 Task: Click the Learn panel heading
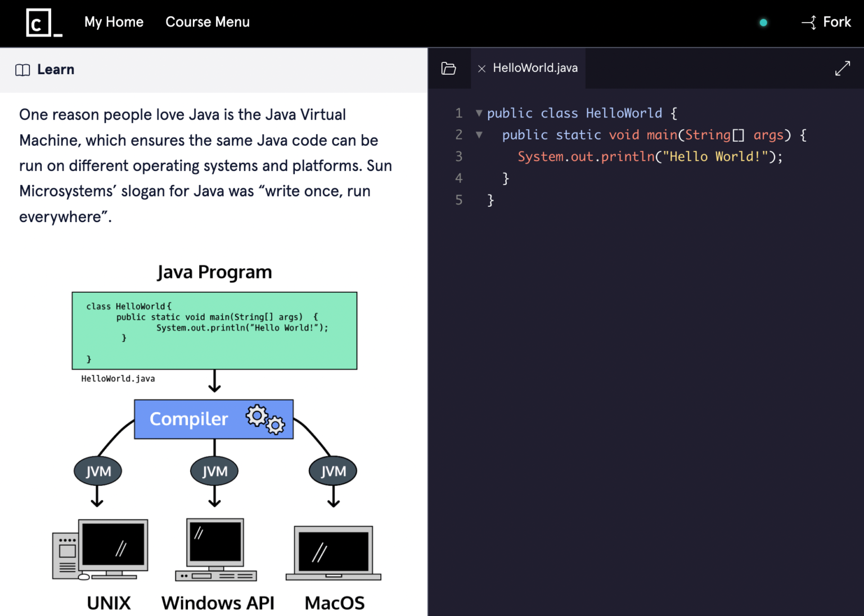(56, 70)
